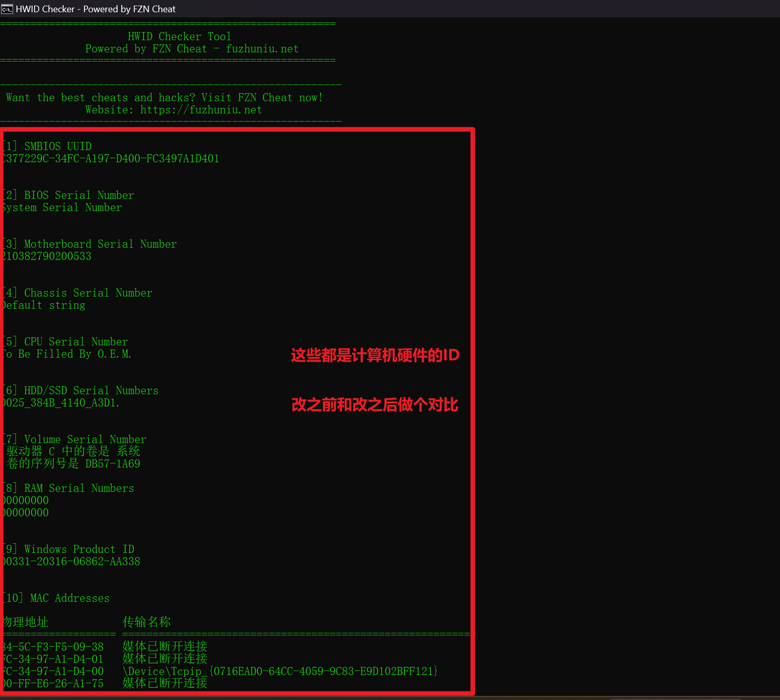Click '媒体已断开连接' beside MAC FC-34-97-A1-D4-01
The width and height of the screenshot is (780, 700).
click(165, 659)
